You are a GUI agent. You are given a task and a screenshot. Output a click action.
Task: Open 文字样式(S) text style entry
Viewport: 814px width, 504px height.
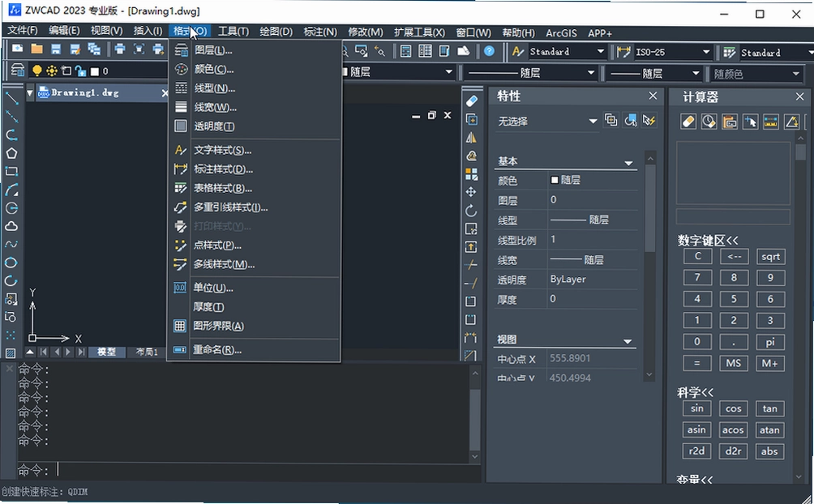[x=255, y=151]
